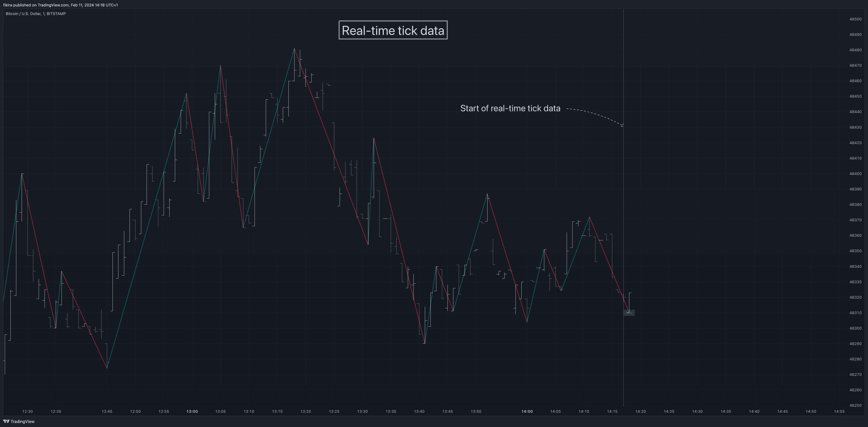Screen dimensions: 868x427
Task: Select the 'Start of real-time tick data' annotation
Action: (510, 108)
